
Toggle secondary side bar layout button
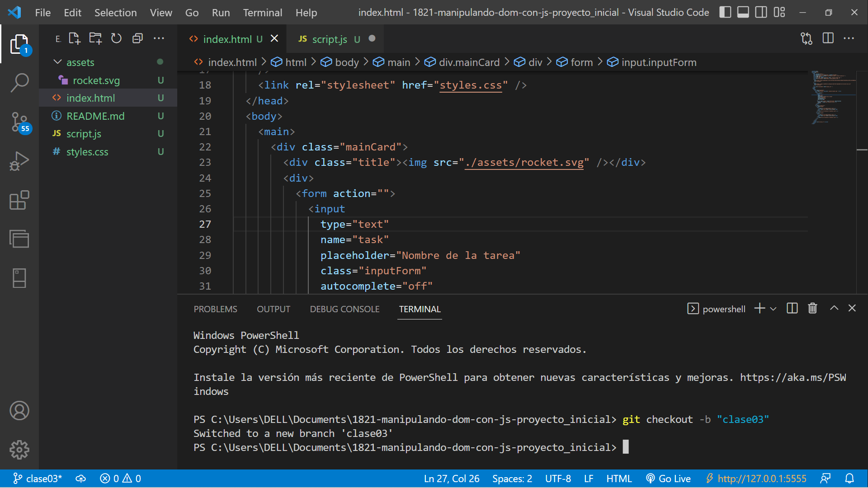click(761, 12)
